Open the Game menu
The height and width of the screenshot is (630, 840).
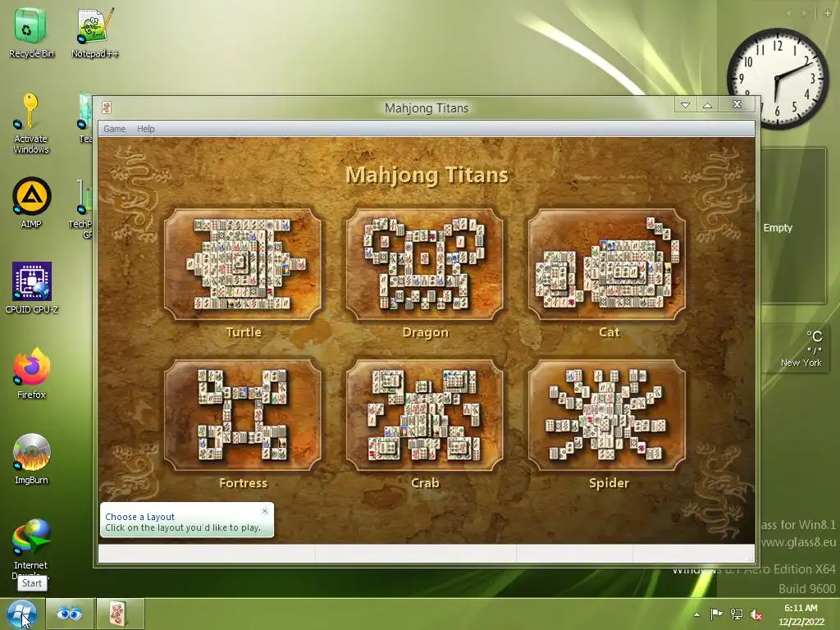[x=115, y=129]
